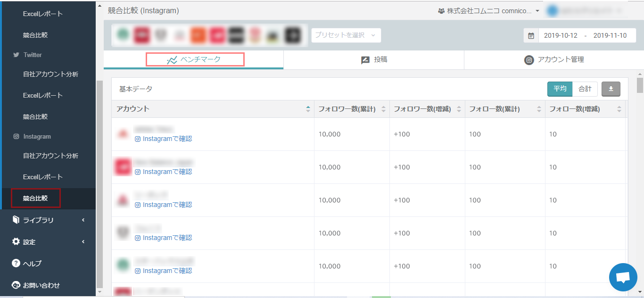The image size is (644, 298).
Task: Click the black plus account icon in the top strip
Action: [x=292, y=35]
